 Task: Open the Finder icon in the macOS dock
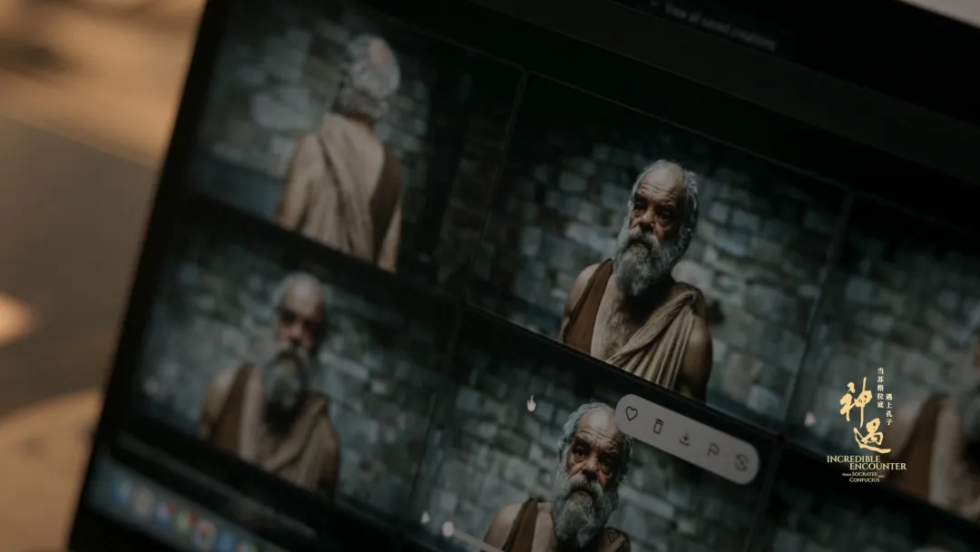tap(121, 491)
